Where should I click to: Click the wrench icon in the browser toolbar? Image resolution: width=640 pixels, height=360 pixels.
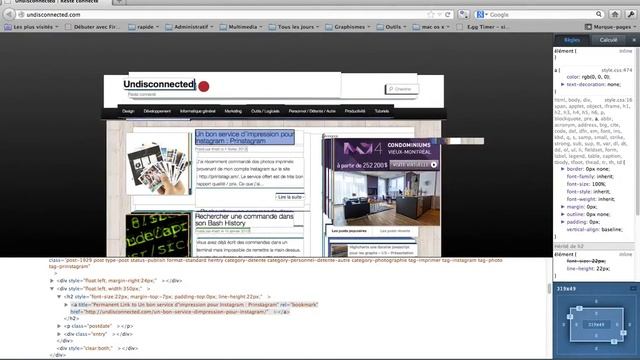coord(631,14)
